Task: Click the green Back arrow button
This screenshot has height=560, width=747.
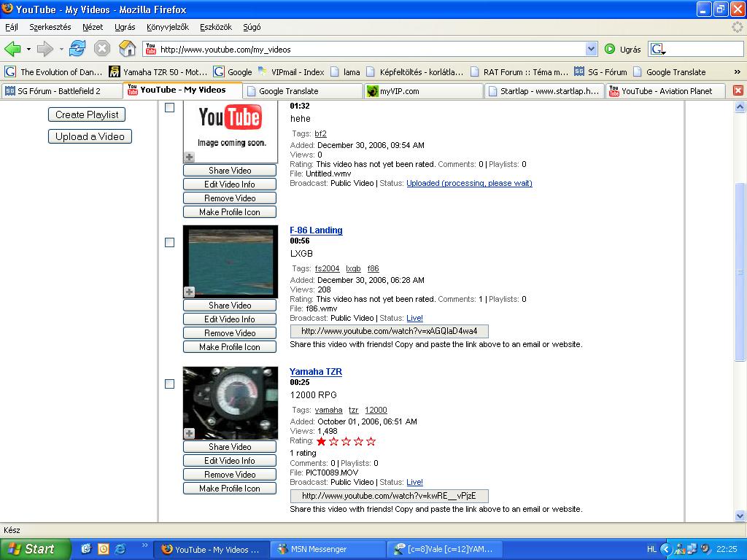Action: tap(12, 49)
